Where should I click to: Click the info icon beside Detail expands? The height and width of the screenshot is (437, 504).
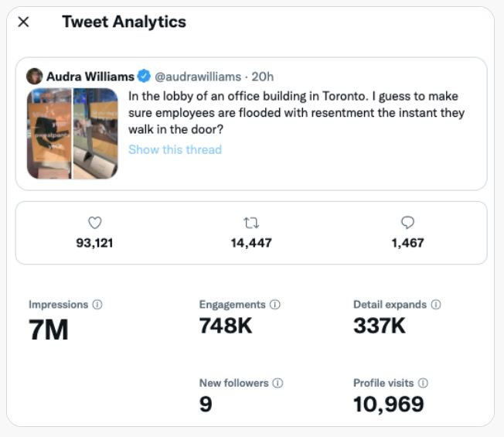click(x=436, y=305)
